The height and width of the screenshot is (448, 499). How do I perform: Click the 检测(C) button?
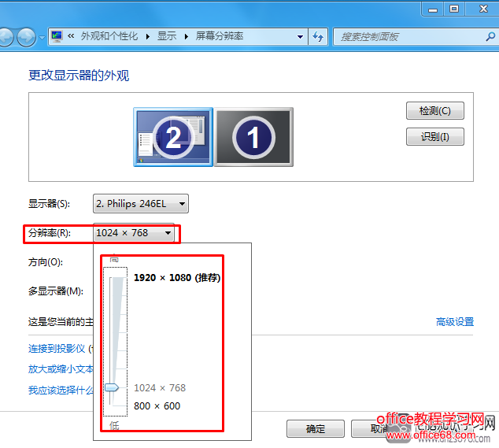[x=435, y=111]
